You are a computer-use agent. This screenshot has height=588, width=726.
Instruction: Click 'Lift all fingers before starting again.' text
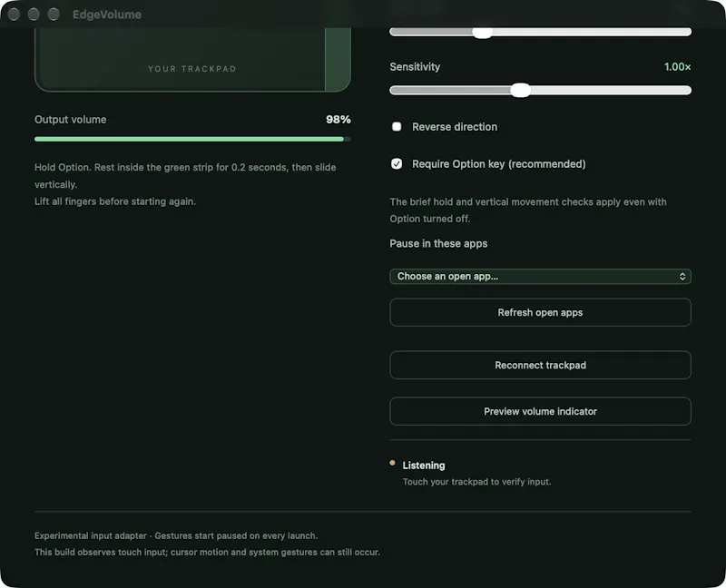115,201
